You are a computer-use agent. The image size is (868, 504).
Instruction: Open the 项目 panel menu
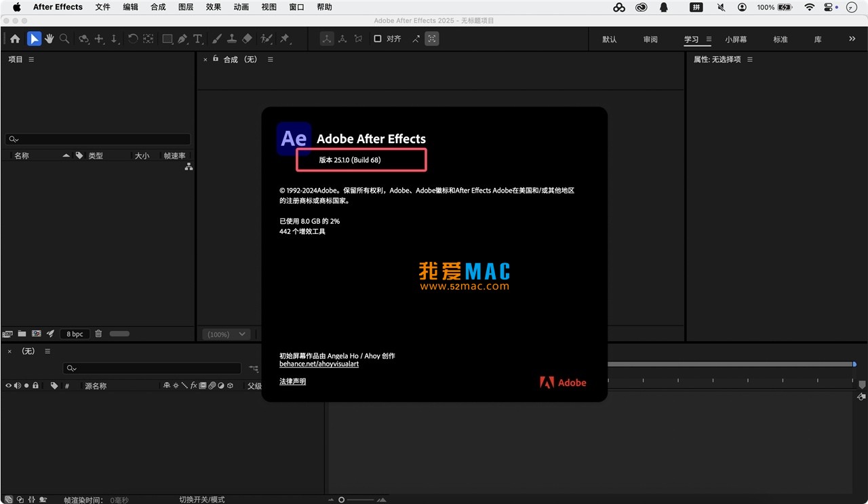(31, 60)
